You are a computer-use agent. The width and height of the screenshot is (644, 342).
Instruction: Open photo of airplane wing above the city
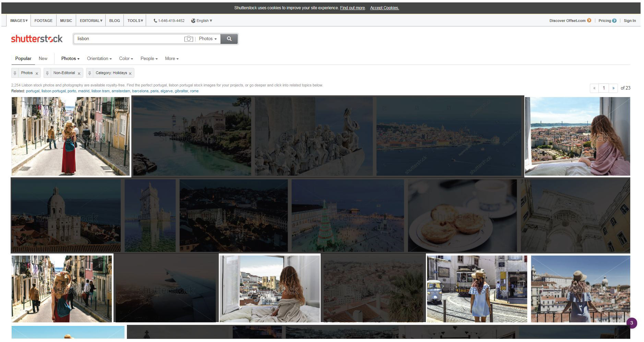tap(166, 289)
